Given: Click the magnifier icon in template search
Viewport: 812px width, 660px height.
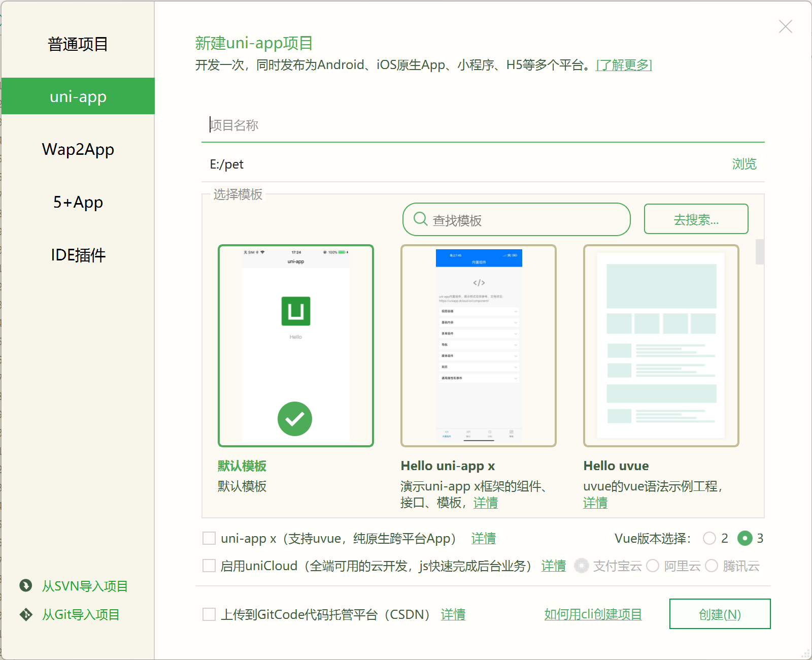Looking at the screenshot, I should coord(420,219).
